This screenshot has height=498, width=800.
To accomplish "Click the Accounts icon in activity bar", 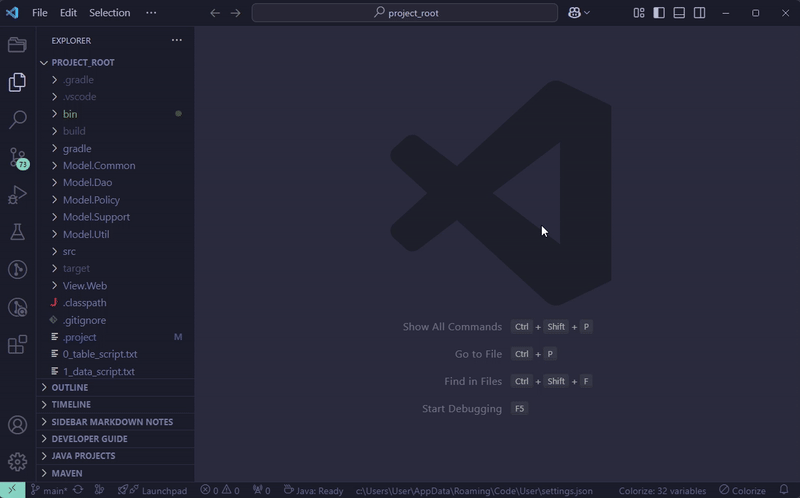I will click(17, 427).
